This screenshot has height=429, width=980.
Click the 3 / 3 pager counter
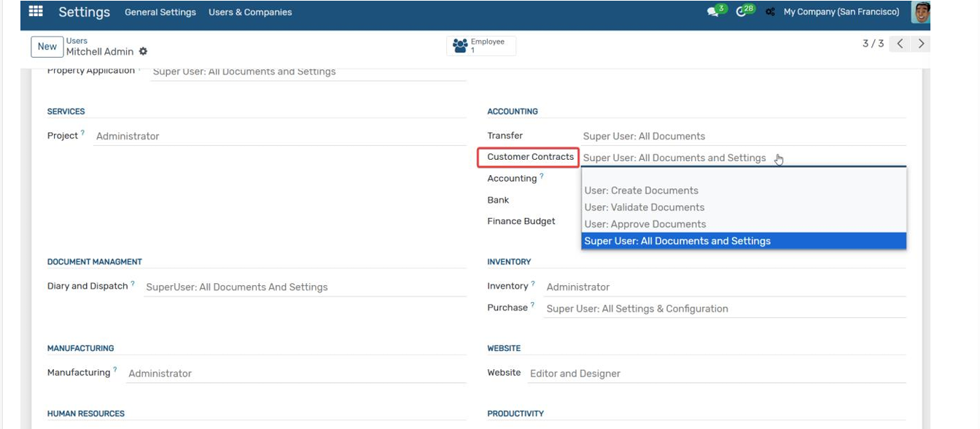[x=873, y=44]
